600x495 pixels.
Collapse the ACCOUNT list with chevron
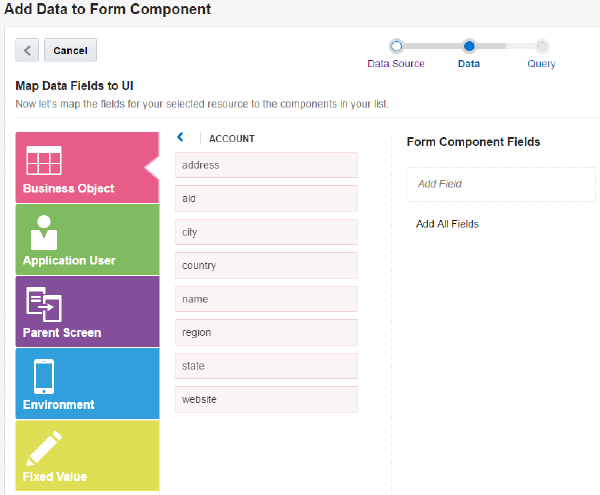point(181,138)
